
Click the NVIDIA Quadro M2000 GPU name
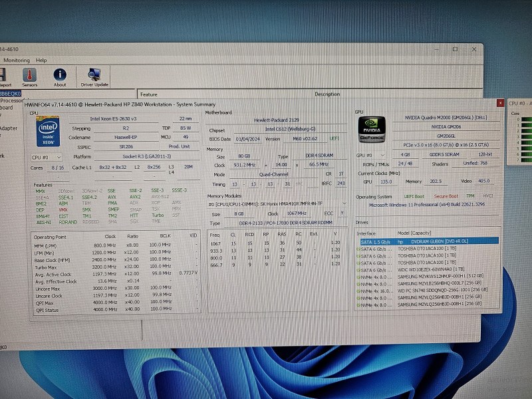(446, 118)
